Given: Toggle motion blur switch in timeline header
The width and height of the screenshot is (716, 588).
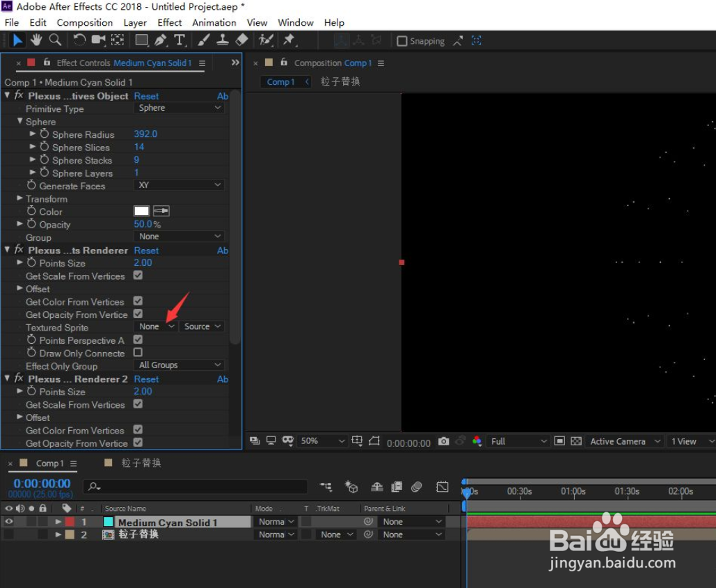Looking at the screenshot, I should tap(416, 486).
